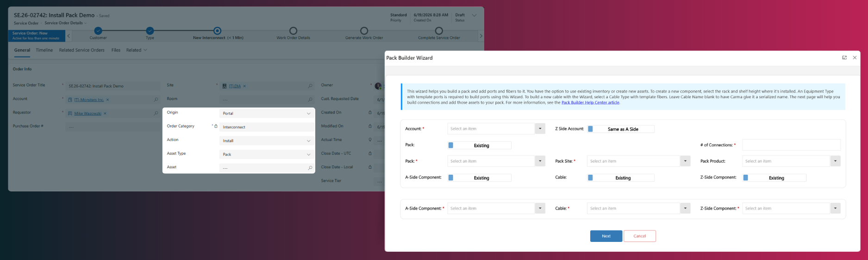Select the Complete Service Order stage circle
Screen dimensions: 868x260
pyautogui.click(x=439, y=31)
